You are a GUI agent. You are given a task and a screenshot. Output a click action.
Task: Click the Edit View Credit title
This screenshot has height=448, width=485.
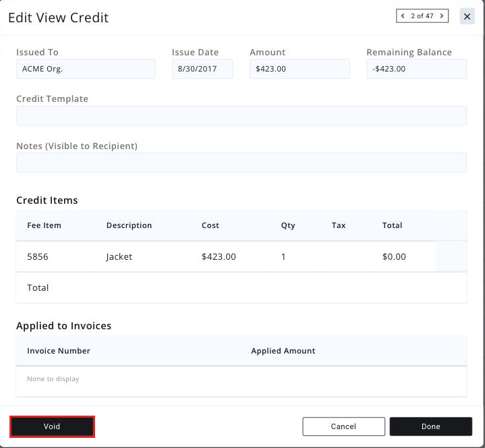(x=59, y=18)
